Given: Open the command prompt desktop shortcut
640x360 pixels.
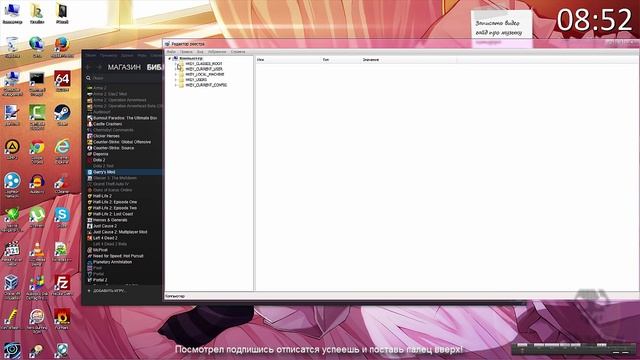Looking at the screenshot, I should point(37,83).
